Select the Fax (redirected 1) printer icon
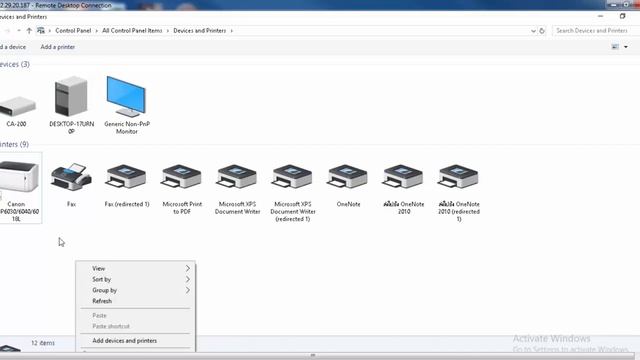 pyautogui.click(x=126, y=176)
